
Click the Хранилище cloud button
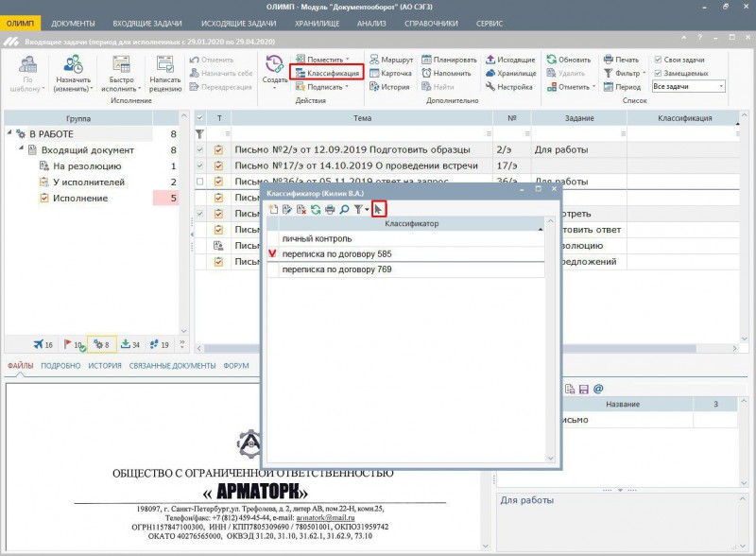point(511,73)
